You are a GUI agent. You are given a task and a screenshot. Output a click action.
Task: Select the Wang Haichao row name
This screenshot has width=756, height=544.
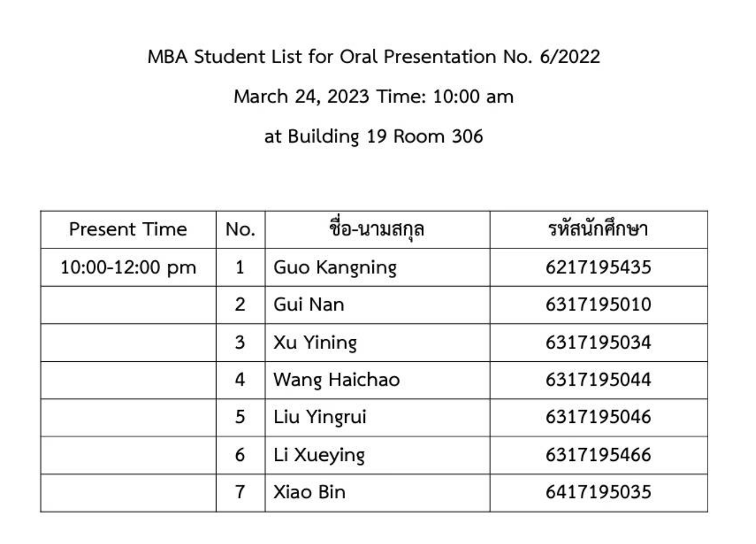336,380
